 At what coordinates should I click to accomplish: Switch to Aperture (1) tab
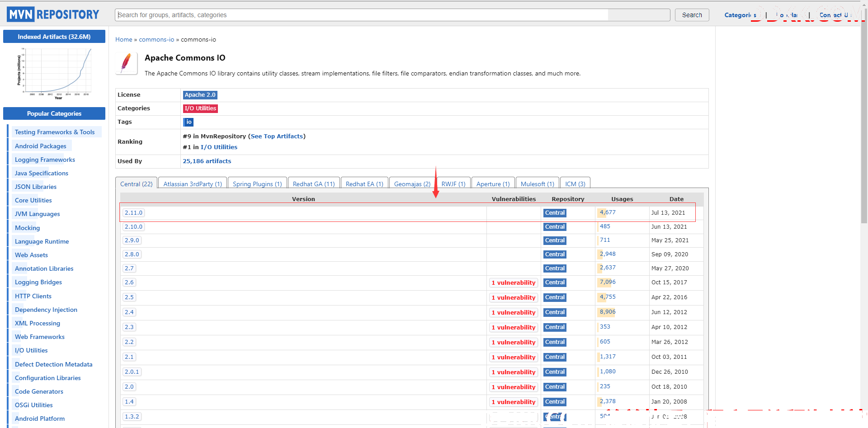[493, 183]
